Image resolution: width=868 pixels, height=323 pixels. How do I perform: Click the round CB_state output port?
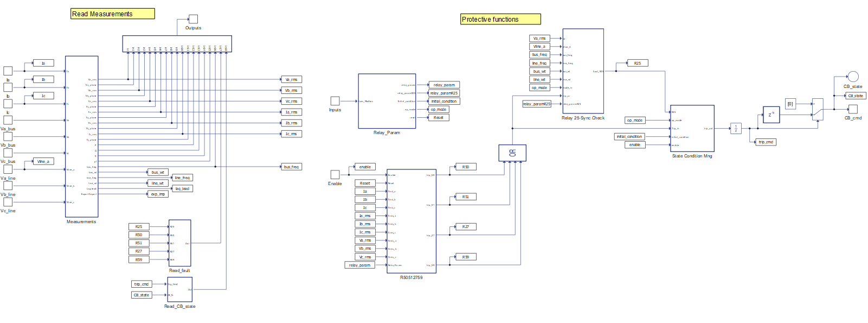coord(853,77)
